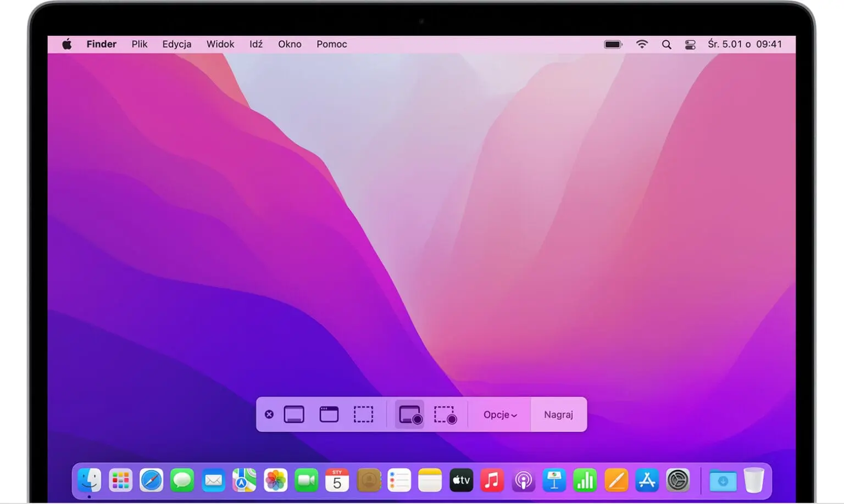This screenshot has height=504, width=844.
Task: Open Launchpad from the Dock
Action: (120, 480)
